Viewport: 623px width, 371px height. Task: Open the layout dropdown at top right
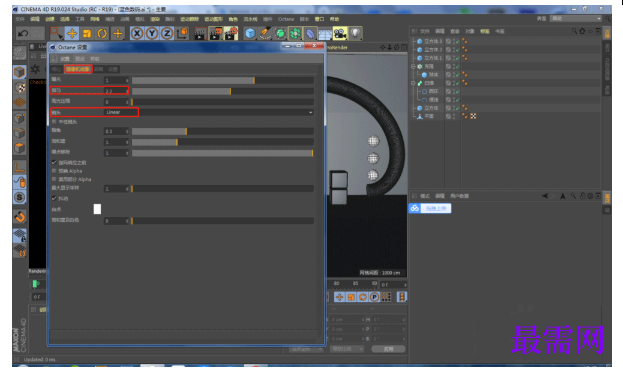(x=576, y=19)
